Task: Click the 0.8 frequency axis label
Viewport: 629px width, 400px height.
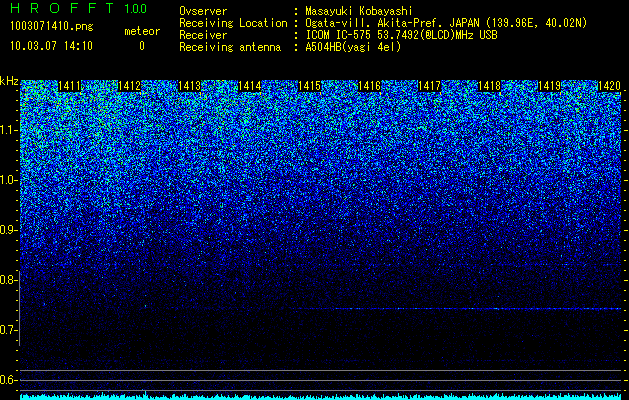Action: [7, 280]
